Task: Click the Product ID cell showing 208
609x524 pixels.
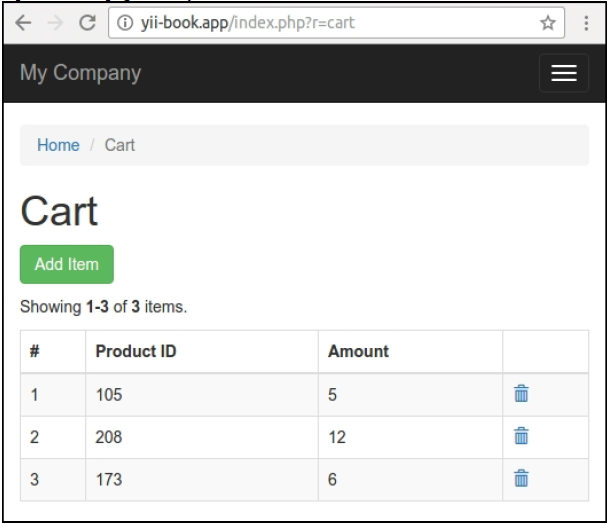Action: (109, 437)
